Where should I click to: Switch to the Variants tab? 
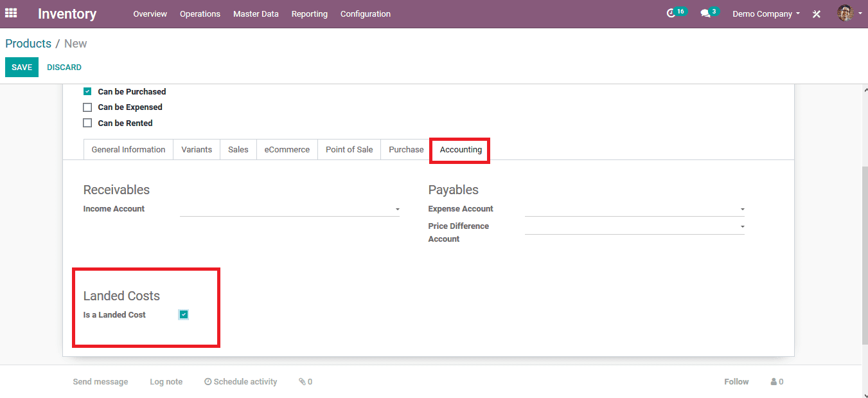pos(197,149)
